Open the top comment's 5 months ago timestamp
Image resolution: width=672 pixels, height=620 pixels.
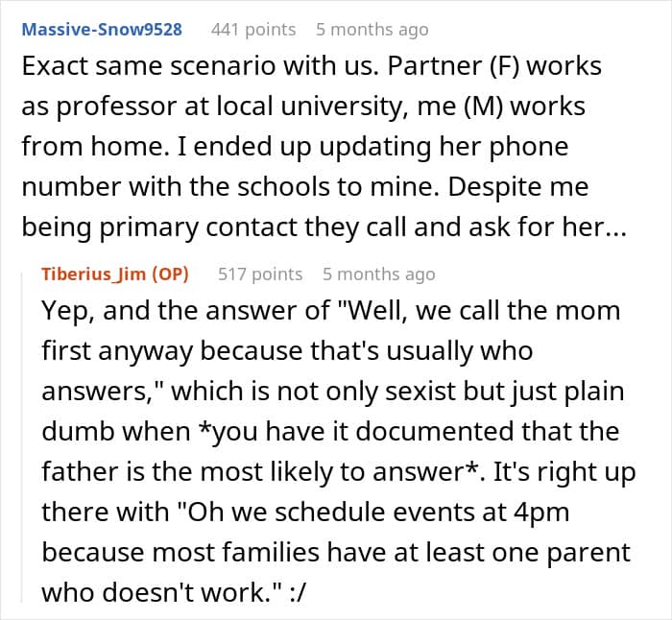[x=372, y=30]
